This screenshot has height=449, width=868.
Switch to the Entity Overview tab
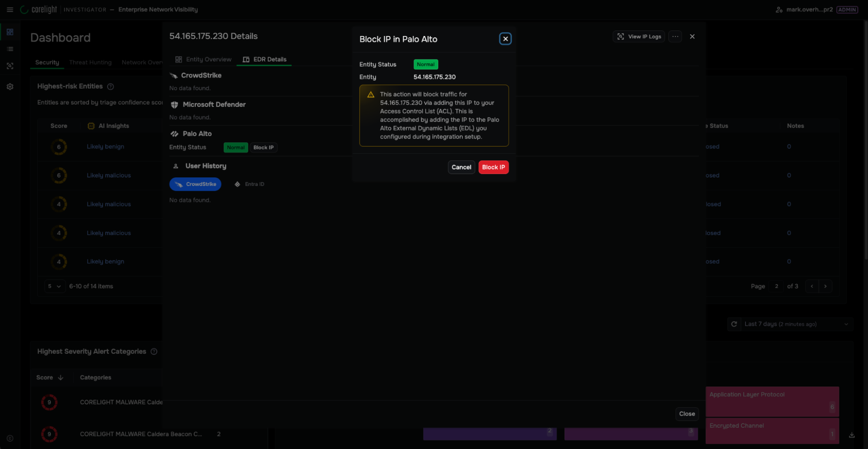[203, 59]
